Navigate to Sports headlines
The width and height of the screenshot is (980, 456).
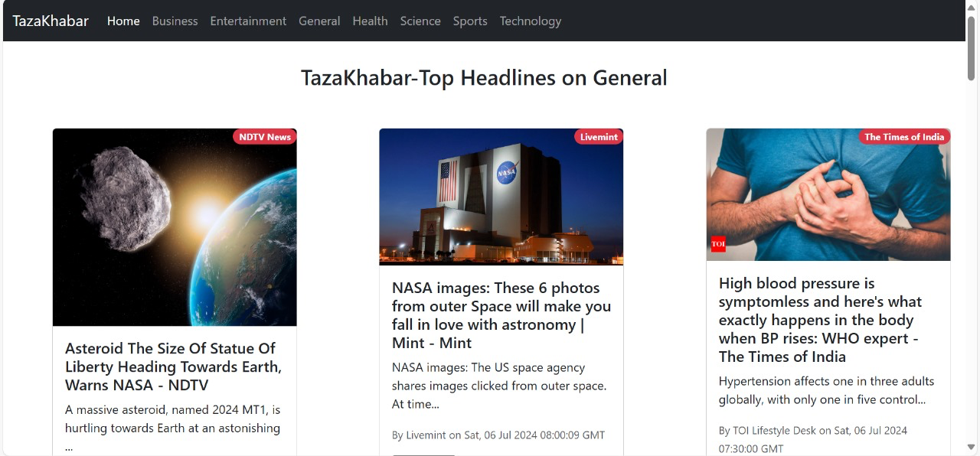point(470,21)
